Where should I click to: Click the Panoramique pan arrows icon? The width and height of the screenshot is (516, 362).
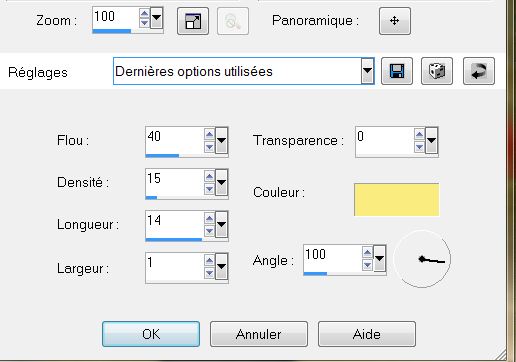395,21
